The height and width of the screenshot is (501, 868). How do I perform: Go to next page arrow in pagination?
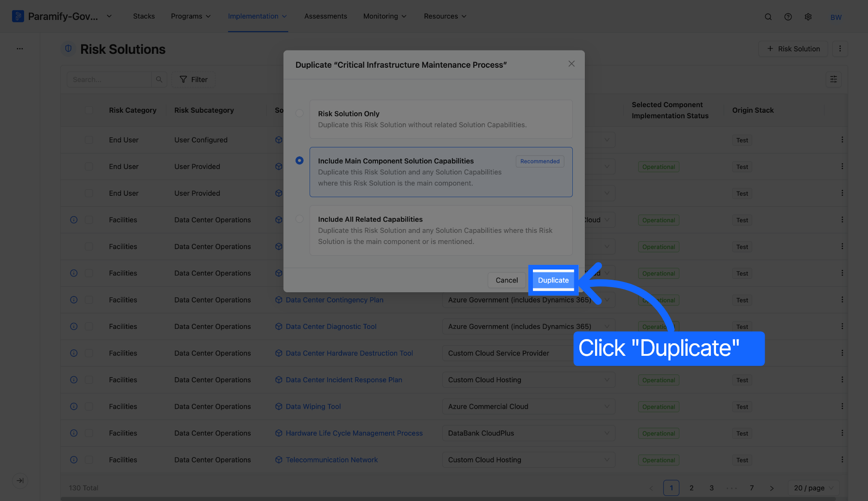[x=772, y=488]
